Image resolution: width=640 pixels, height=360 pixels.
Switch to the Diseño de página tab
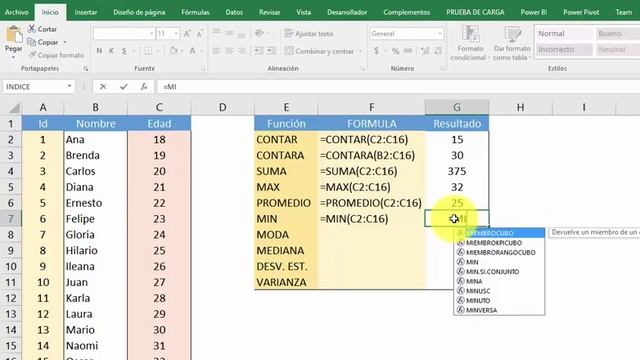(x=139, y=12)
